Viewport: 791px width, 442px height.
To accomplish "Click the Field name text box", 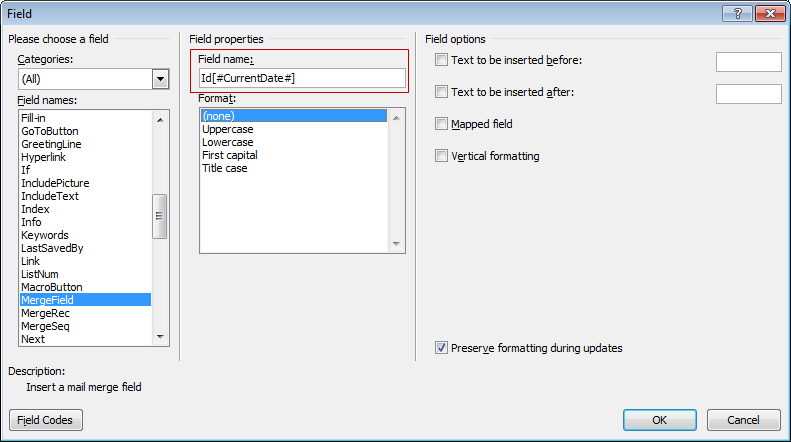I will [x=301, y=78].
